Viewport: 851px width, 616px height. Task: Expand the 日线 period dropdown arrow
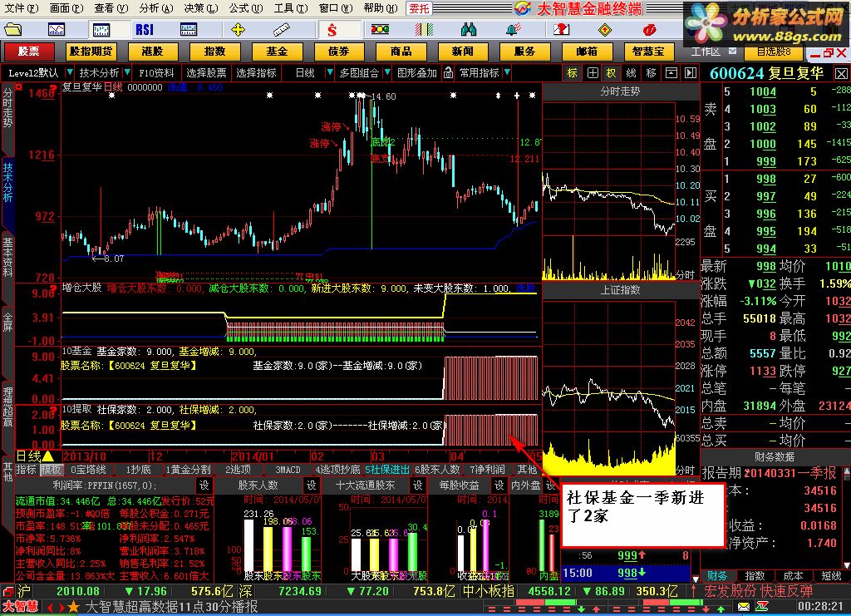tap(329, 72)
